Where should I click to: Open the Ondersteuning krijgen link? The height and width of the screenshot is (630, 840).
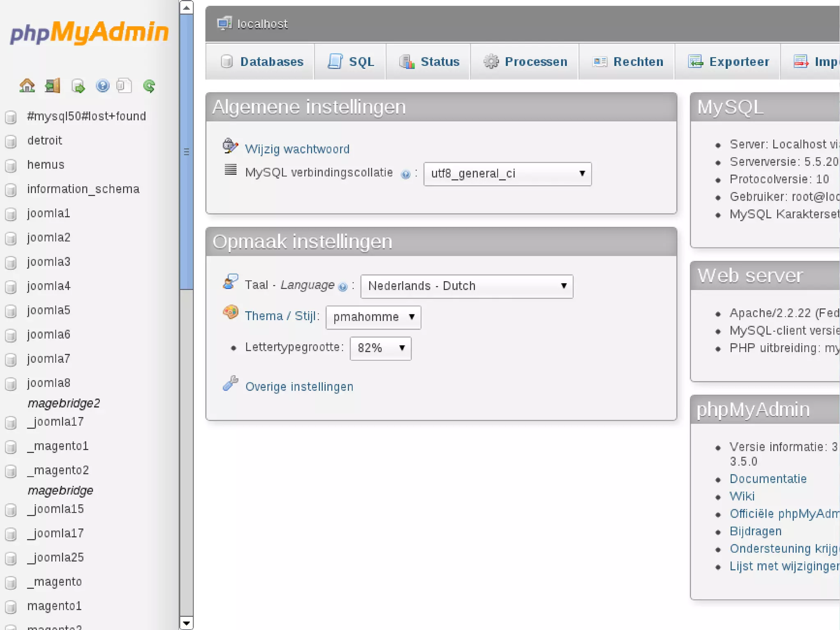(785, 549)
